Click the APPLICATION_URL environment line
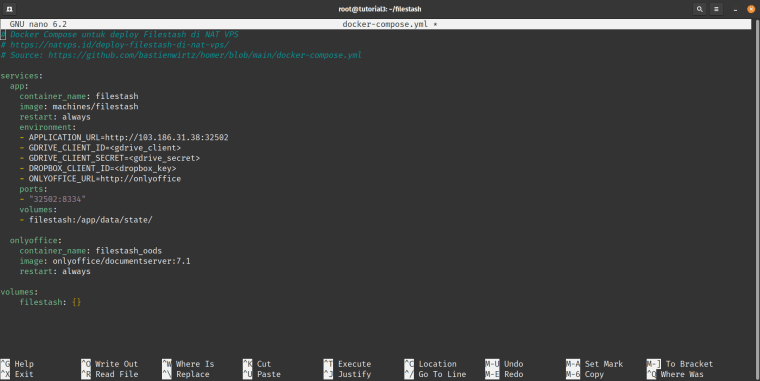 (124, 137)
